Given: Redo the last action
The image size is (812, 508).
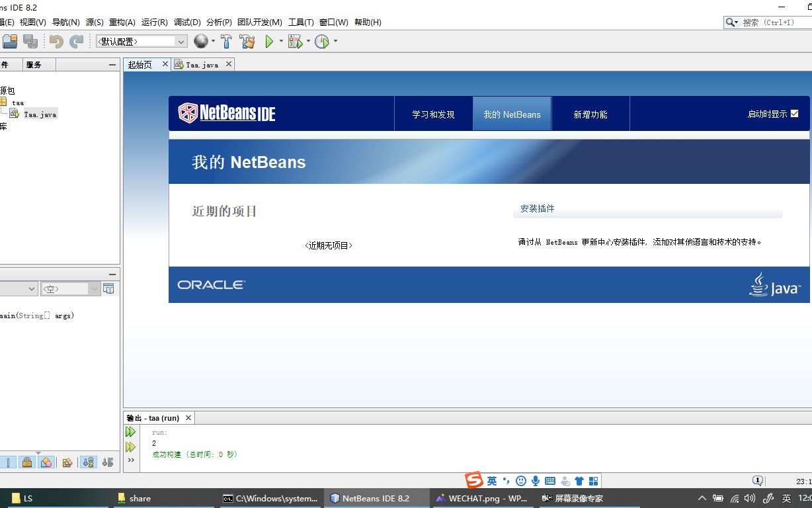Looking at the screenshot, I should point(77,42).
